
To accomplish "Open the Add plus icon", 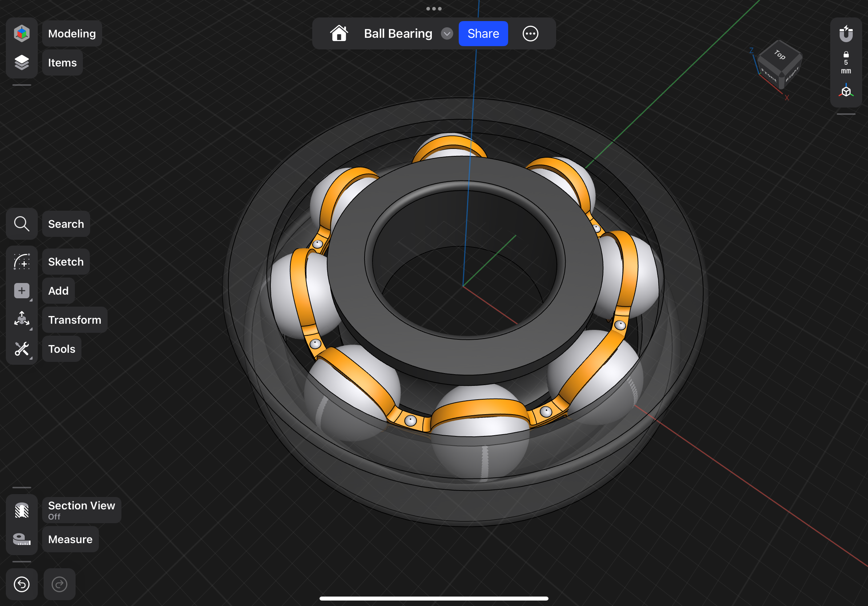I will click(21, 291).
